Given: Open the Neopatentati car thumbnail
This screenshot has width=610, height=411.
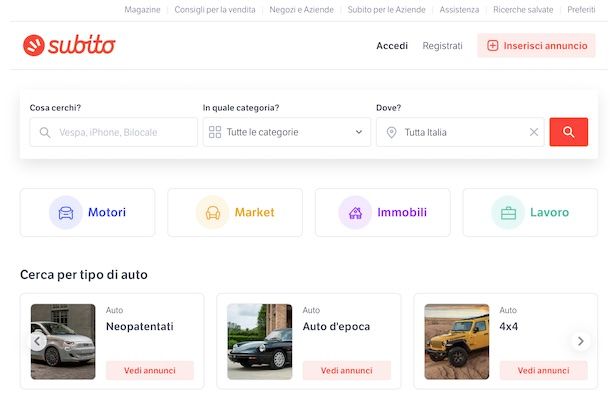Looking at the screenshot, I should tap(63, 342).
